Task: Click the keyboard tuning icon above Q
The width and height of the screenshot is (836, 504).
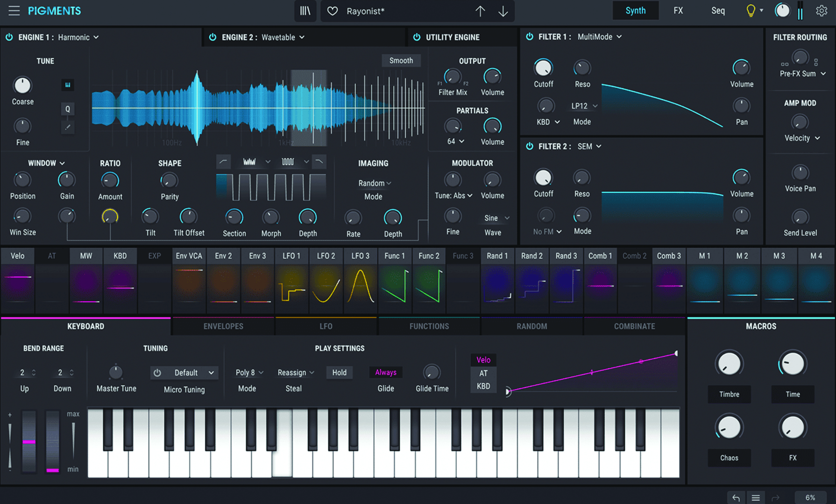Action: pyautogui.click(x=68, y=85)
